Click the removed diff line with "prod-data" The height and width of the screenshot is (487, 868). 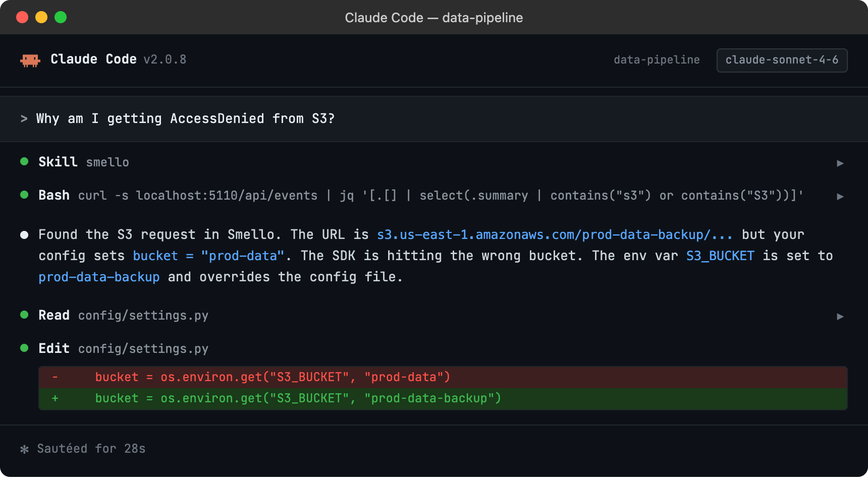pyautogui.click(x=443, y=377)
